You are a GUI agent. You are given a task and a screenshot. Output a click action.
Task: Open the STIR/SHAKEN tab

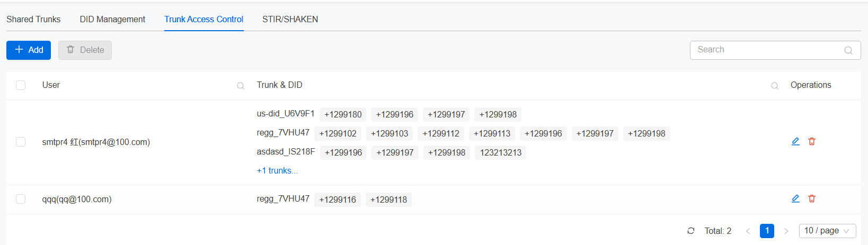[290, 19]
